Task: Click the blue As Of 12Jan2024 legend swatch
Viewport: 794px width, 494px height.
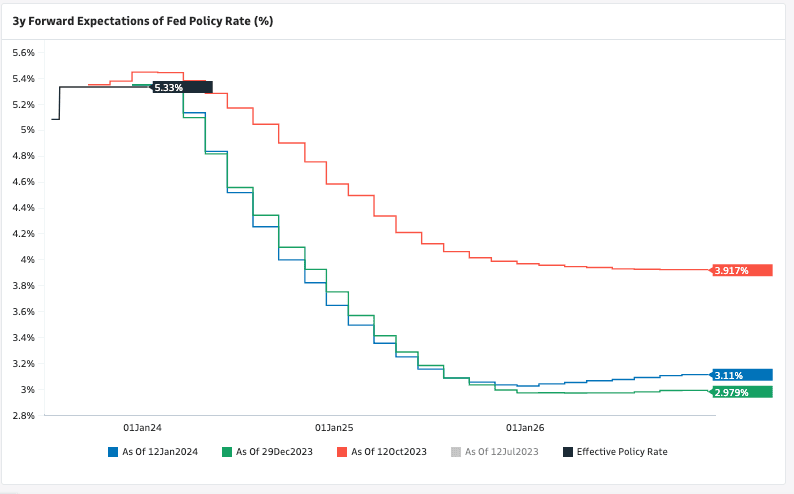Action: [113, 452]
